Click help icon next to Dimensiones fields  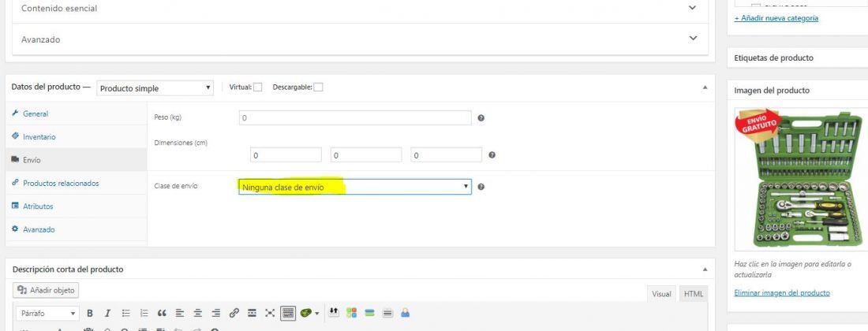click(x=492, y=155)
